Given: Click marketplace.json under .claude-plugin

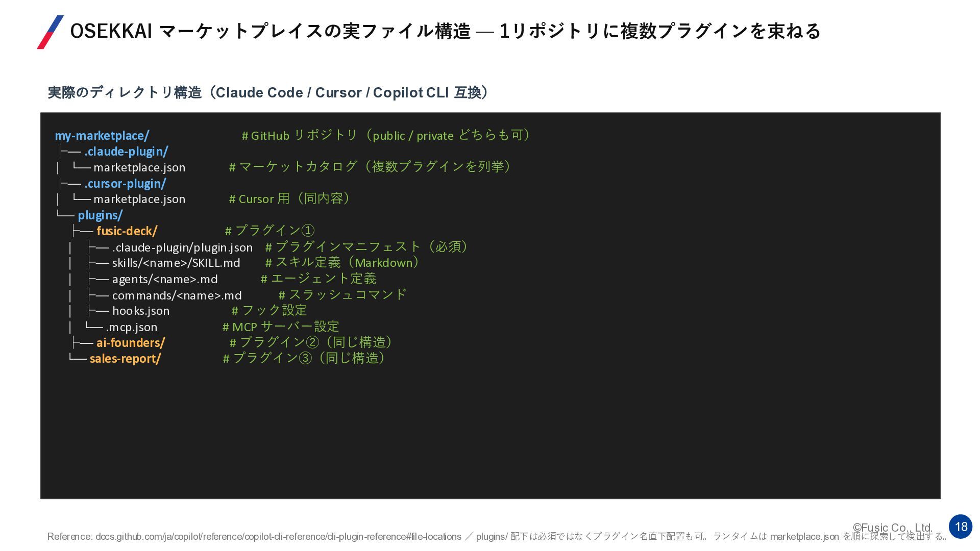Looking at the screenshot, I should (139, 168).
